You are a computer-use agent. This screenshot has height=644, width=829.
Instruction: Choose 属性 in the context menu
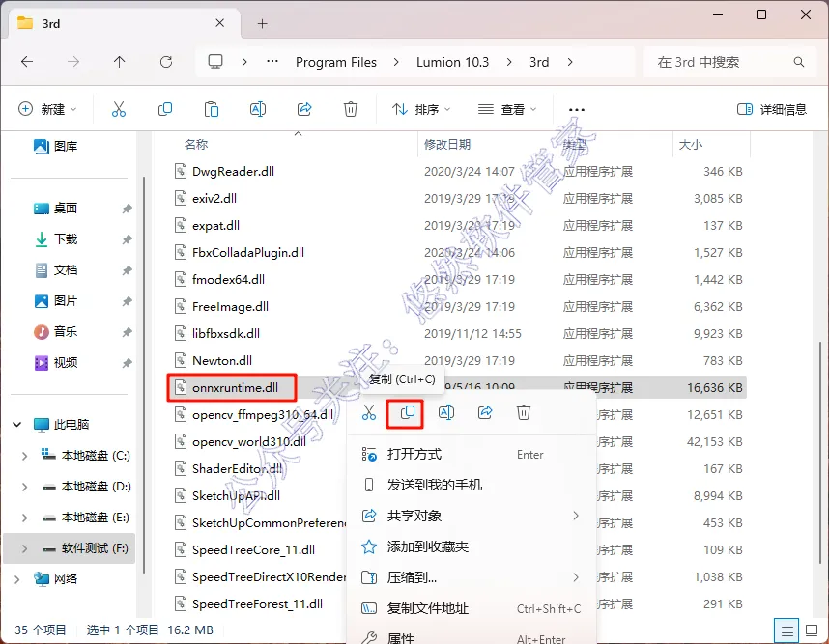point(471,636)
